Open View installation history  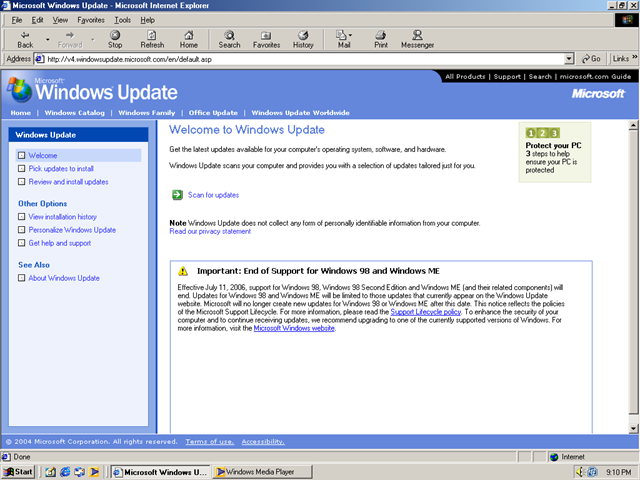(62, 217)
